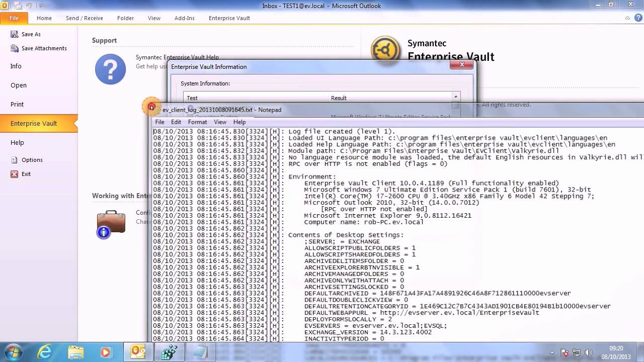
Task: Click the Undo quick access toolbar icon
Action: (x=29, y=6)
